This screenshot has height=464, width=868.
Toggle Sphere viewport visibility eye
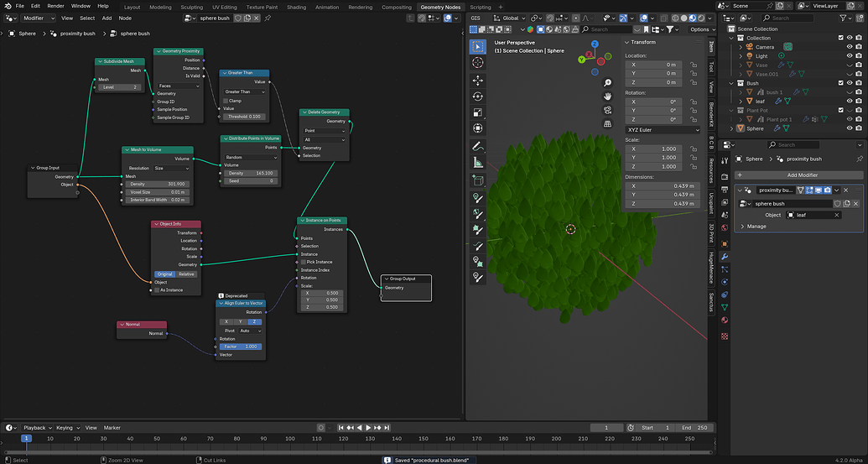(850, 128)
